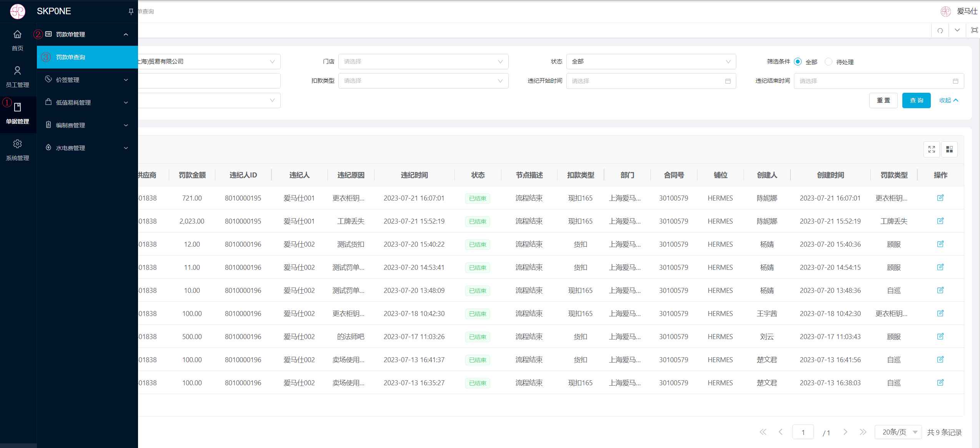Open page size dropdown 20条/页

898,432
